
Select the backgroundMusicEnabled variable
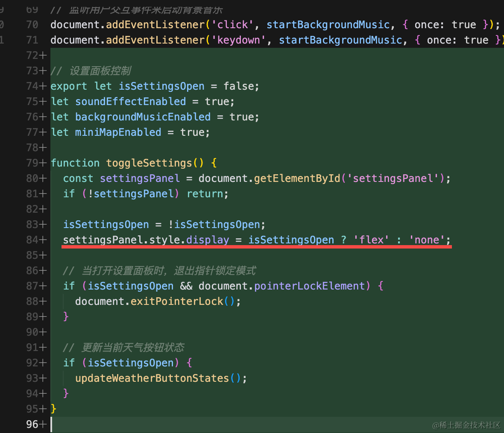[143, 117]
